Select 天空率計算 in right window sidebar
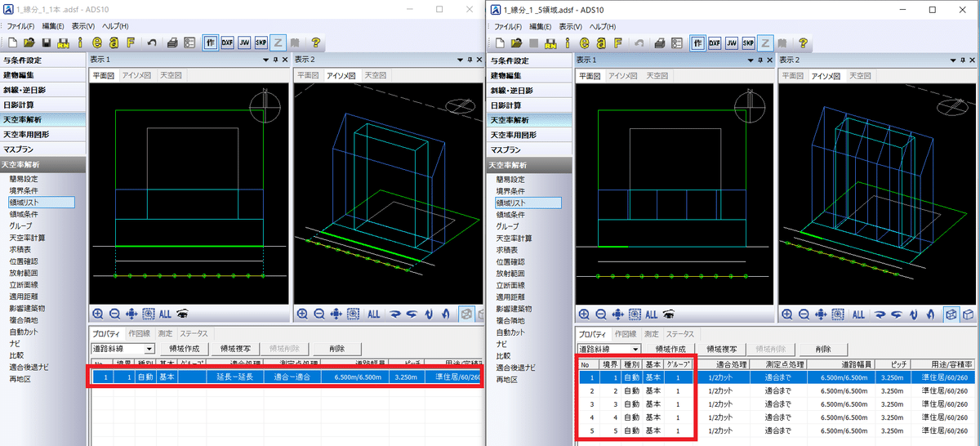Image resolution: width=980 pixels, height=446 pixels. coord(514,238)
